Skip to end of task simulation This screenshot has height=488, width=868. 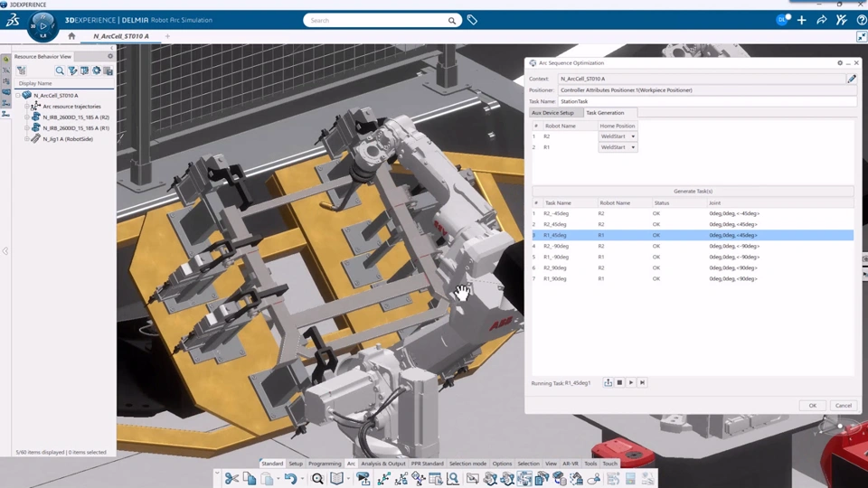[642, 382]
